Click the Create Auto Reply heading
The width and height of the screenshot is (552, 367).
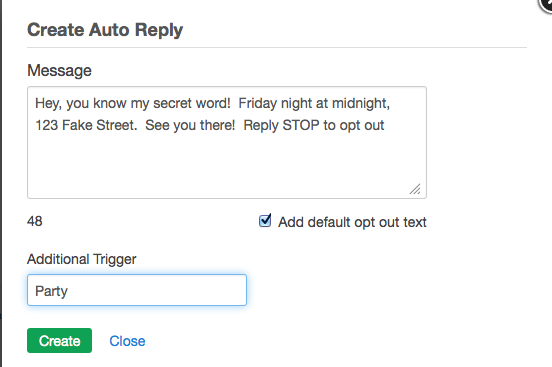(105, 30)
